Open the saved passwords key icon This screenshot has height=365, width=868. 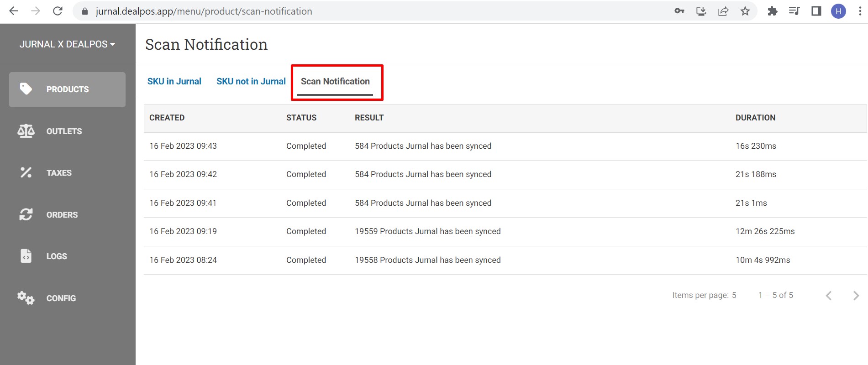click(679, 11)
